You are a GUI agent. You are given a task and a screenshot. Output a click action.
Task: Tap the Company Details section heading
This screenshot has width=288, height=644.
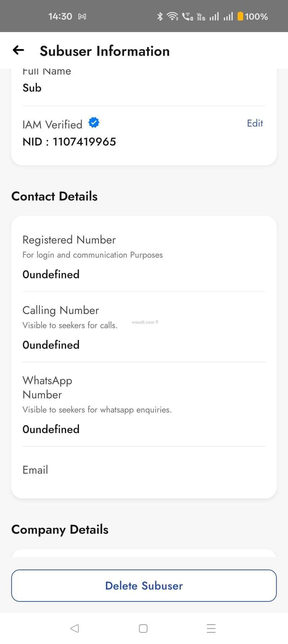tap(60, 529)
